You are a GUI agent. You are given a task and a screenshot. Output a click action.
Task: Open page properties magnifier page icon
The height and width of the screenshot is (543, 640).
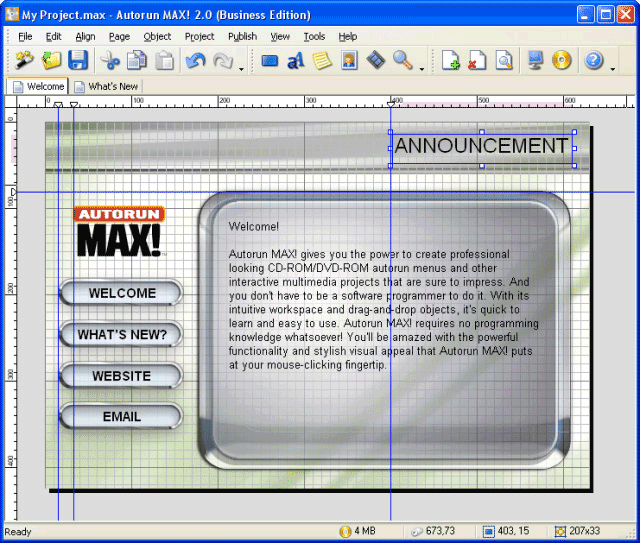click(x=504, y=60)
